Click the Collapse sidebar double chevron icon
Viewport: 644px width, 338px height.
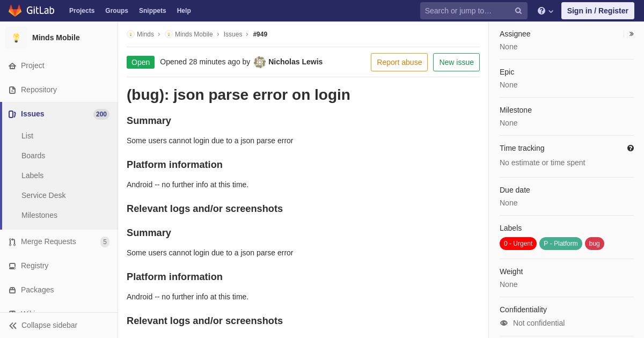pos(13,326)
